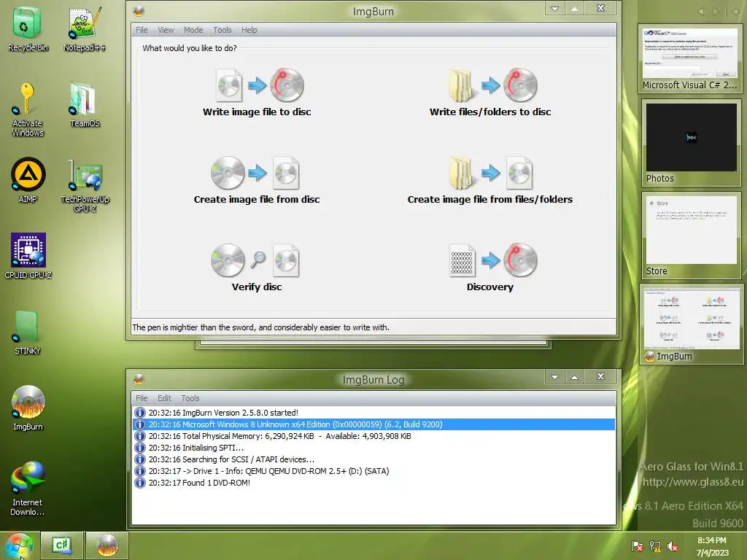The height and width of the screenshot is (560, 747).
Task: Select log line 'Found 1 DVD-ROM!'
Action: tap(373, 483)
